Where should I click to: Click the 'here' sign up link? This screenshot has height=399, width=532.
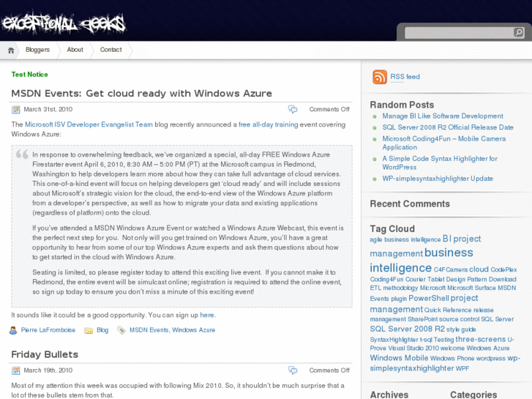point(207,315)
